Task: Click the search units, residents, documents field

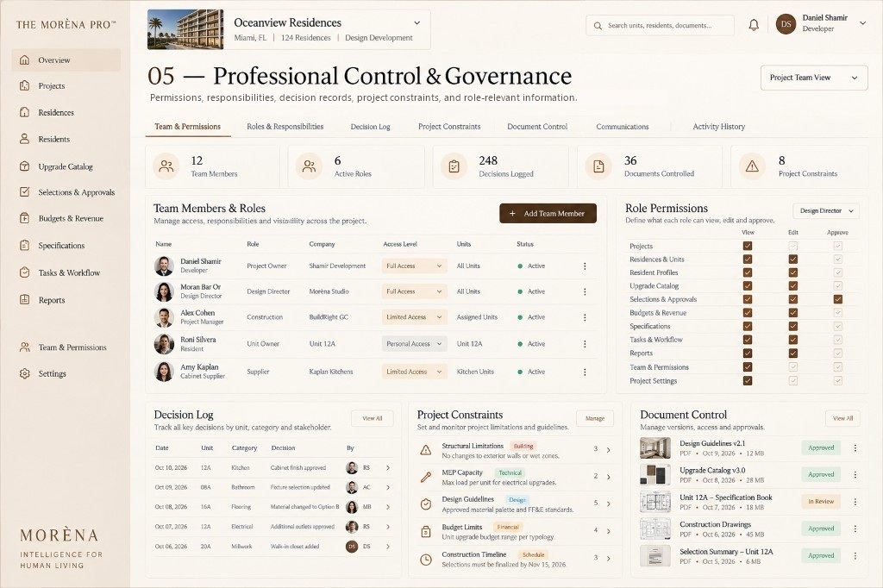Action: (x=660, y=25)
